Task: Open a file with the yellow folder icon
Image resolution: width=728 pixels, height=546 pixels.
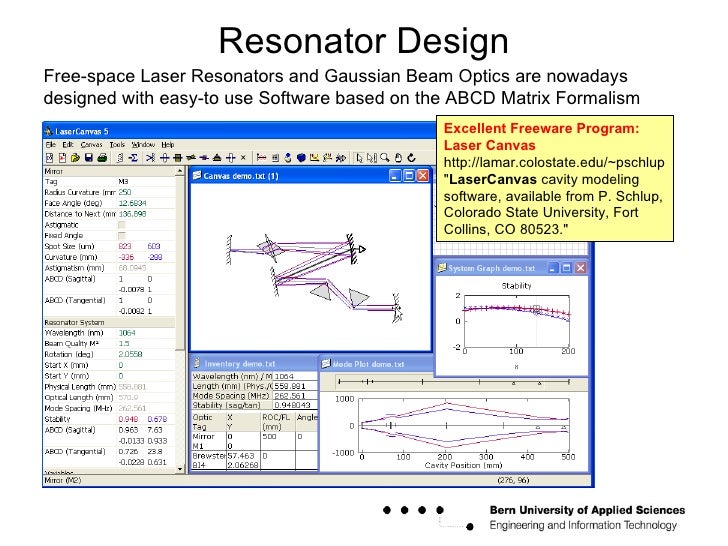Action: [x=75, y=158]
